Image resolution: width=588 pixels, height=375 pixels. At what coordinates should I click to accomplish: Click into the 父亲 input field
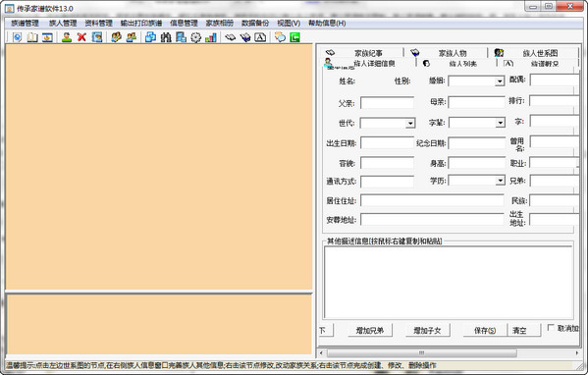tap(387, 103)
